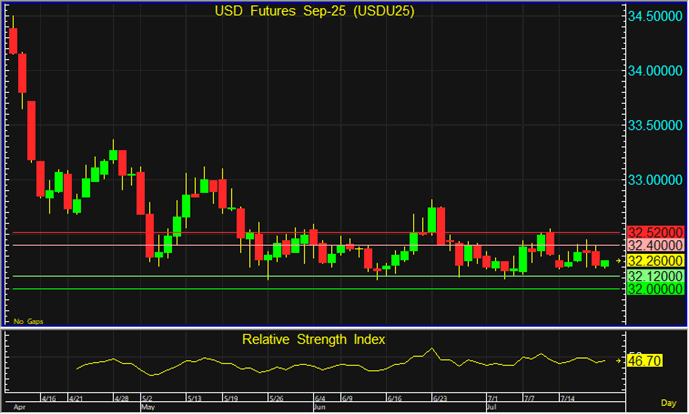
Task: Select the 6/23 date on time axis
Action: 438,398
